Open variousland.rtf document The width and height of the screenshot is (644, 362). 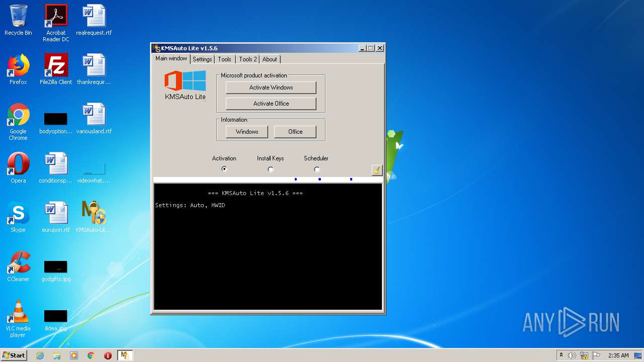(x=94, y=119)
